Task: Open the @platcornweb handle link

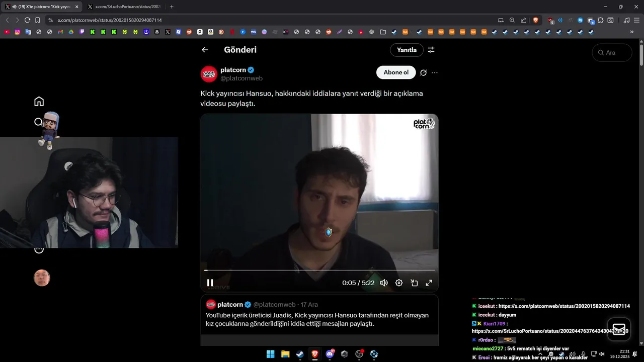Action: pos(242,78)
